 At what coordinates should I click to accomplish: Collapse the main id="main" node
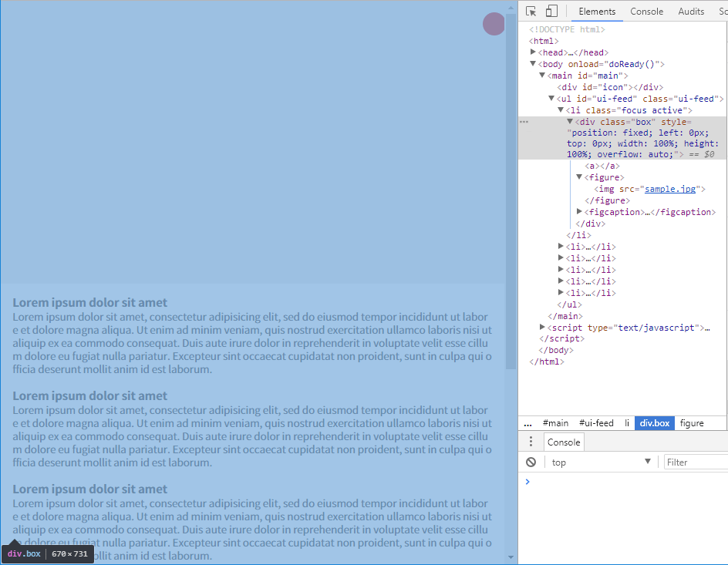coord(542,75)
